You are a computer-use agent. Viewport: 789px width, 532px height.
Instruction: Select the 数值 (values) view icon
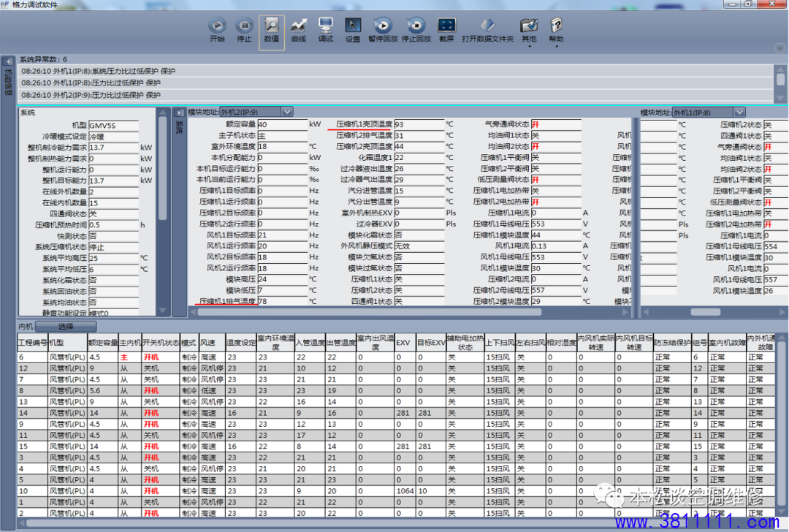coord(271,26)
